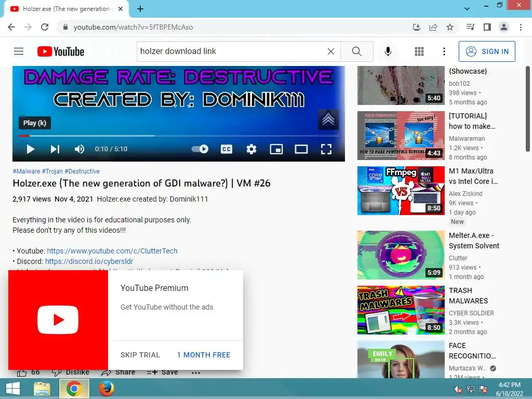
Task: Enable miniplayer mode
Action: click(x=276, y=149)
